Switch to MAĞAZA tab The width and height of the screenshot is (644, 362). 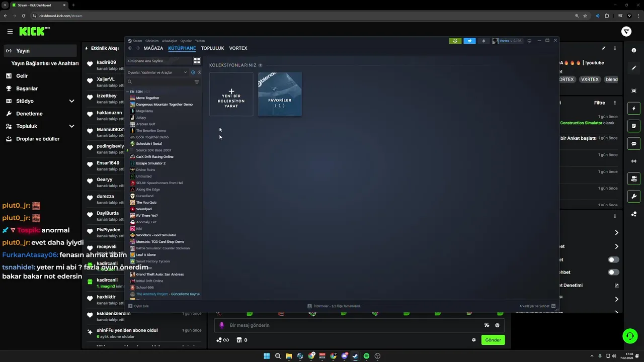pos(153,48)
